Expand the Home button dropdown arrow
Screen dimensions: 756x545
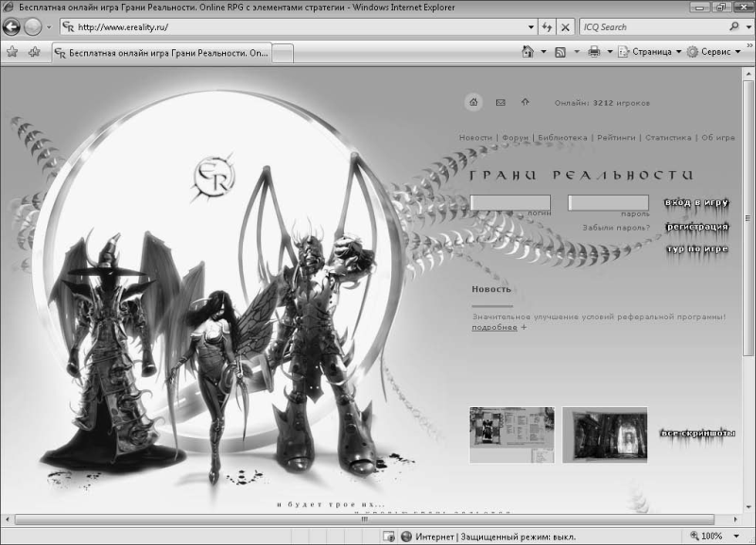[x=543, y=52]
